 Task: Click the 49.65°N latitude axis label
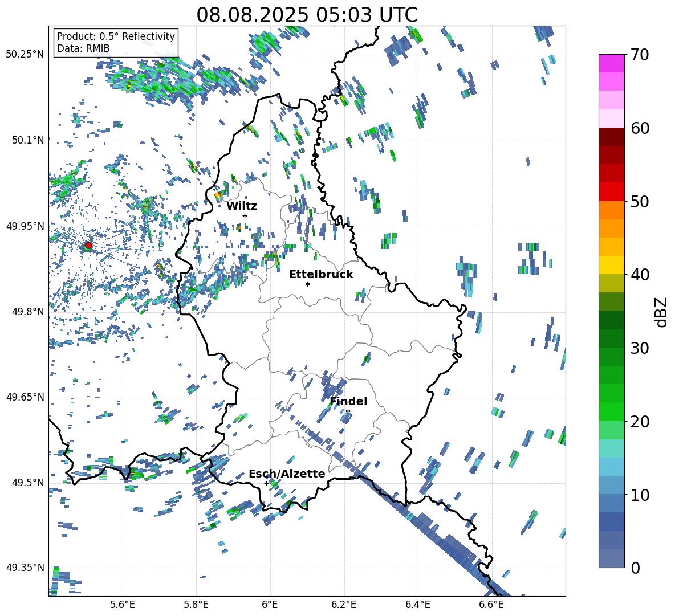(x=25, y=397)
